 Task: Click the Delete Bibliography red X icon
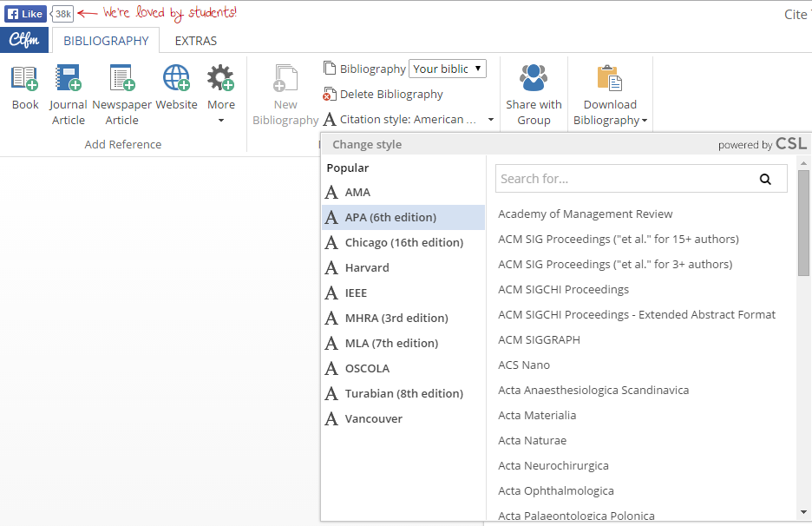tap(327, 97)
